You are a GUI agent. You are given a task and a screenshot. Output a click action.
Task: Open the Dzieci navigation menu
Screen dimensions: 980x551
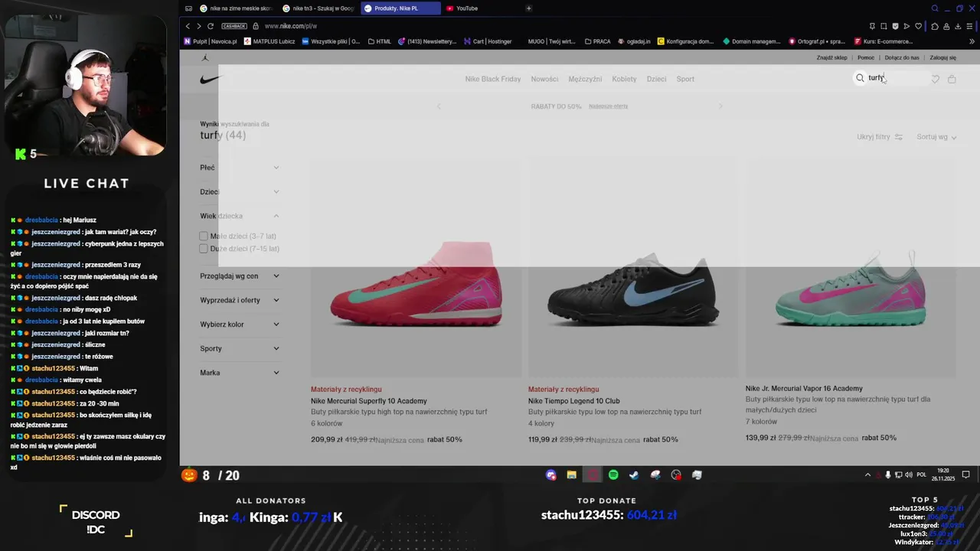[656, 79]
